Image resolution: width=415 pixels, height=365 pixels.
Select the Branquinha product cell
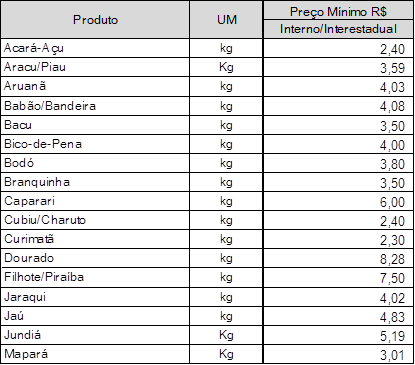click(x=95, y=182)
